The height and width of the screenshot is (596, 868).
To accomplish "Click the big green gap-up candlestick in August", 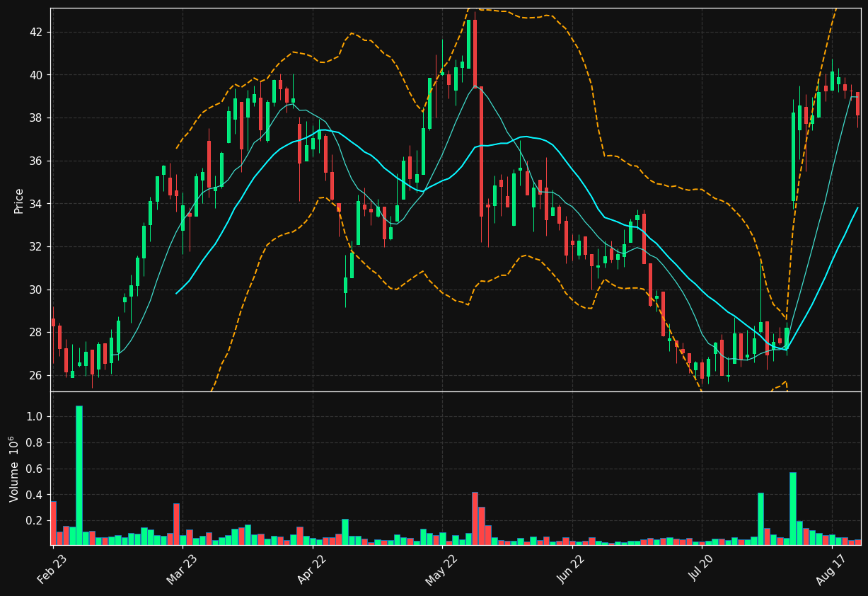I will coord(793,156).
